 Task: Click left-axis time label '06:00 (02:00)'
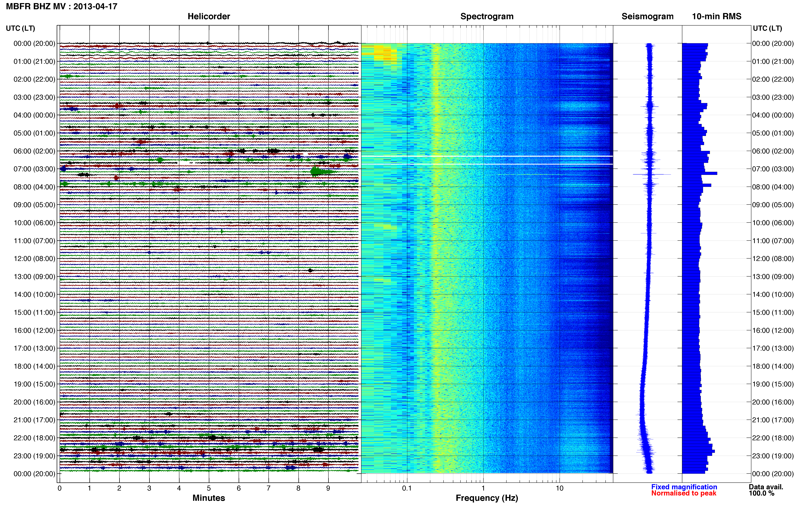pyautogui.click(x=34, y=151)
